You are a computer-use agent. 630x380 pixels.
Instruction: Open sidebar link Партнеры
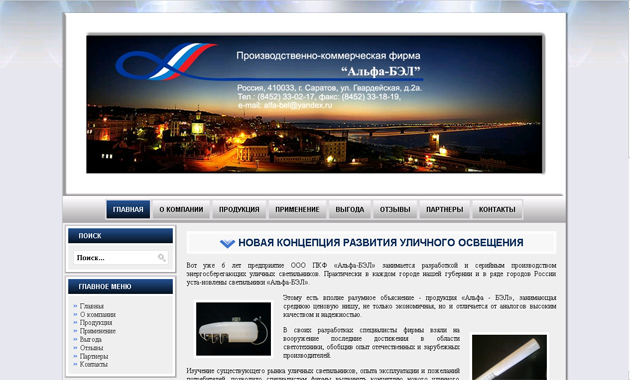click(x=94, y=356)
